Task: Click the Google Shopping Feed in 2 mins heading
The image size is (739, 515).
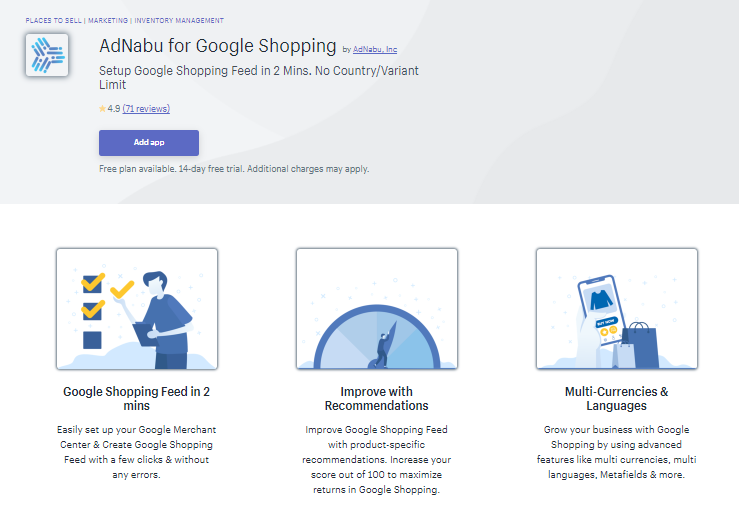Action: 137,399
